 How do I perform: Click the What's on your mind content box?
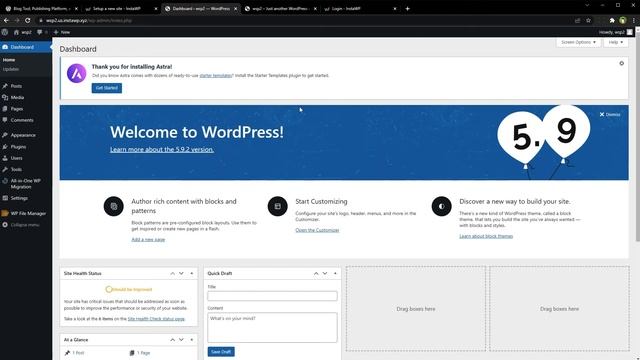272,327
